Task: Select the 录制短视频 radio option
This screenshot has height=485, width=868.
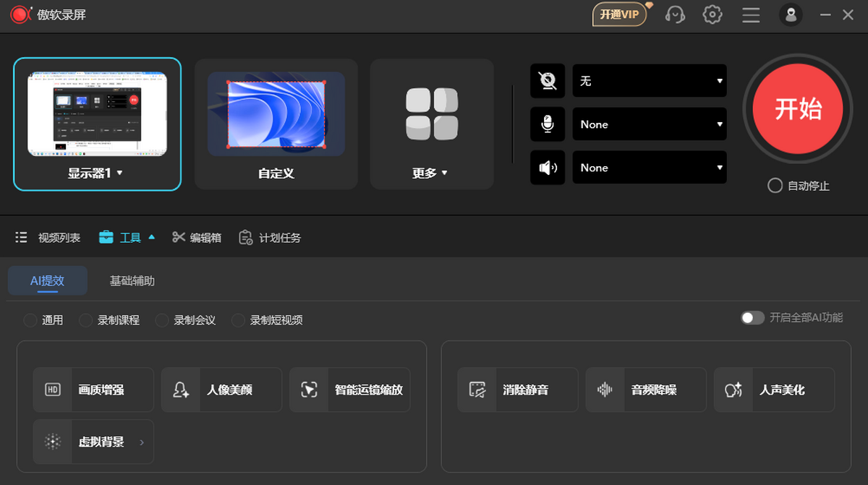Action: [238, 320]
